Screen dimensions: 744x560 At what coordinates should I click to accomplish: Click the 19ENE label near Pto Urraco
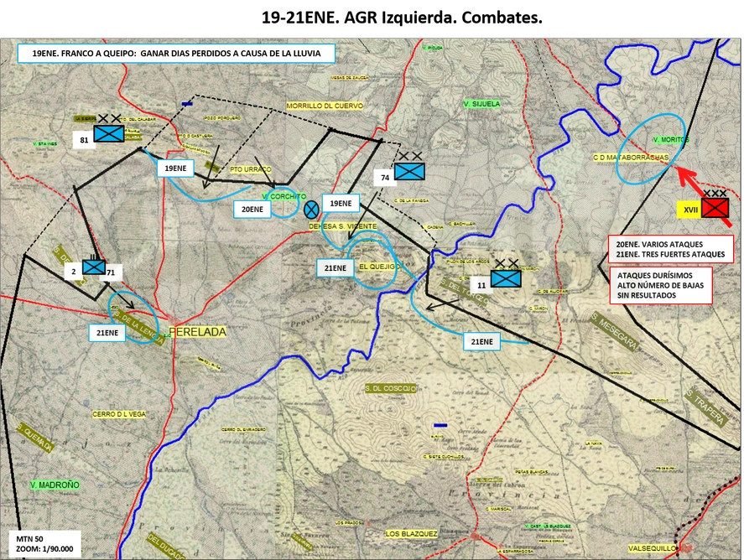(175, 169)
